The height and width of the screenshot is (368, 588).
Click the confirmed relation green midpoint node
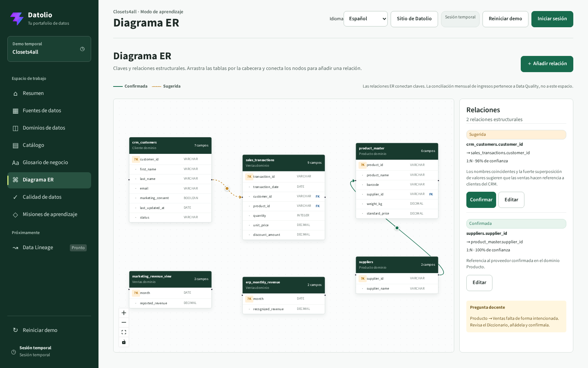pos(397,228)
